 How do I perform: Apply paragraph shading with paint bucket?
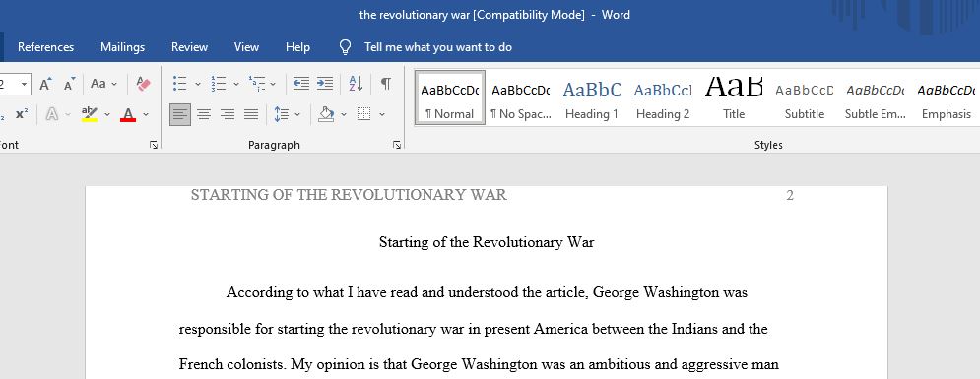click(326, 114)
